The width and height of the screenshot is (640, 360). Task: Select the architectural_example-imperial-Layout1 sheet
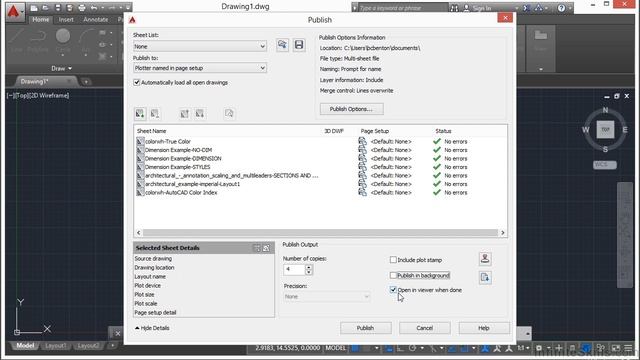193,184
